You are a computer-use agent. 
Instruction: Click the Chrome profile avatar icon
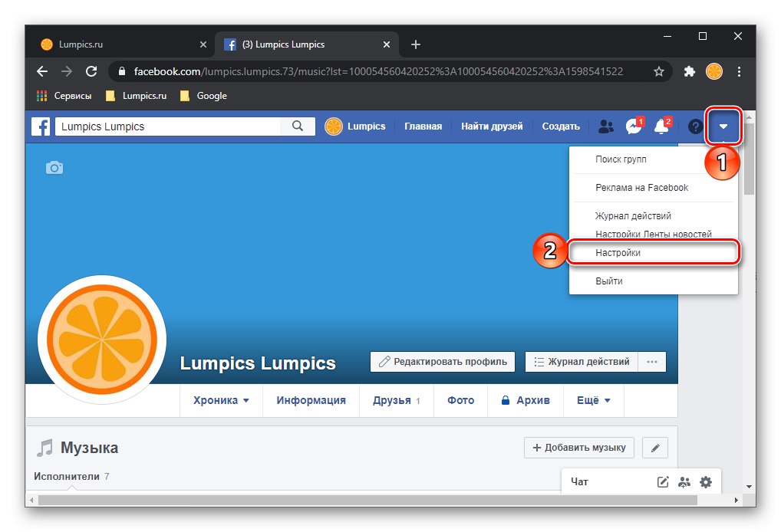(713, 71)
